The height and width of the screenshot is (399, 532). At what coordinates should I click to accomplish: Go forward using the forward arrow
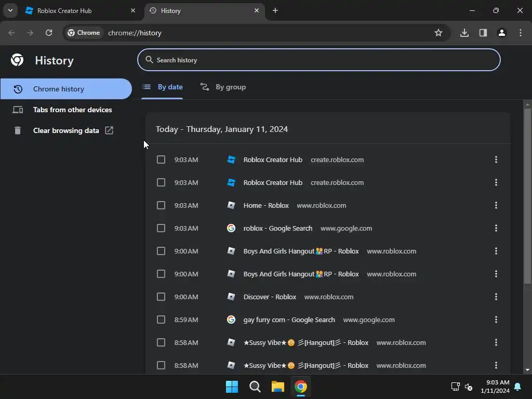tap(30, 33)
